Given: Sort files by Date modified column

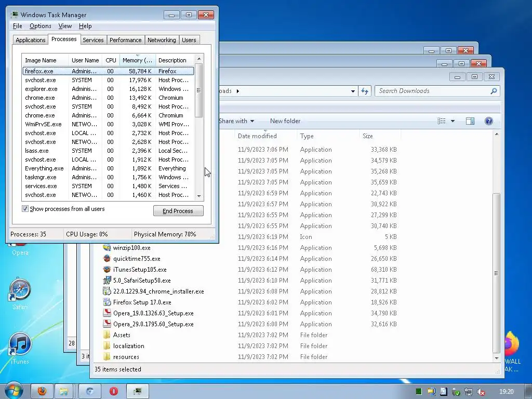Looking at the screenshot, I should (x=265, y=136).
